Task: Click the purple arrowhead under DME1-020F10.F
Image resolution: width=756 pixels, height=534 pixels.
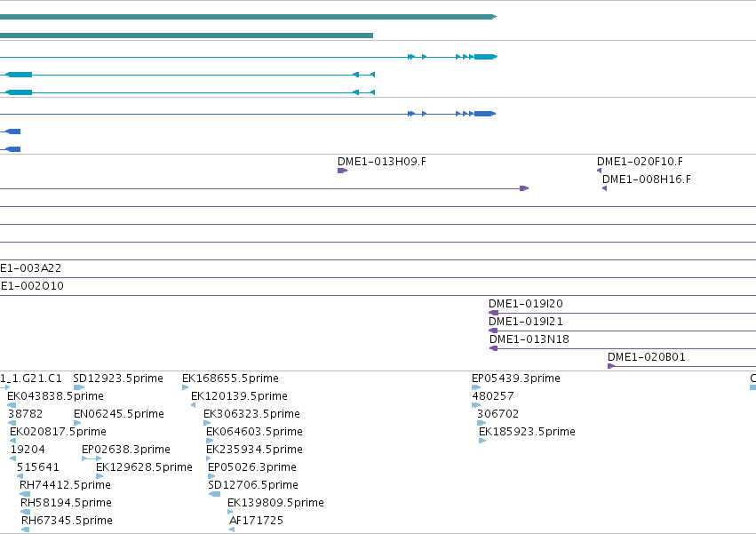Action: coord(600,171)
